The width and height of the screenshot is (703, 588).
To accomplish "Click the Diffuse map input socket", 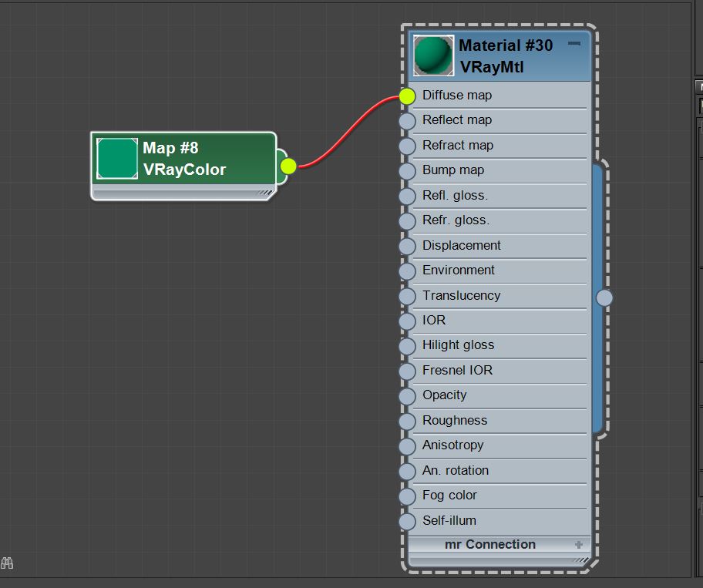I will 408,96.
